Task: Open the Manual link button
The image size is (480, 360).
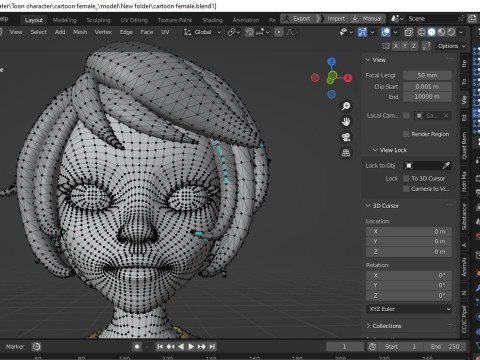Action: point(367,19)
